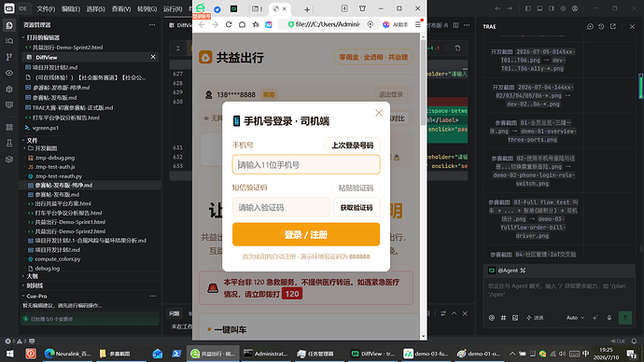The image size is (644, 362).
Task: Open debug.log in the file tree
Action: click(x=48, y=269)
